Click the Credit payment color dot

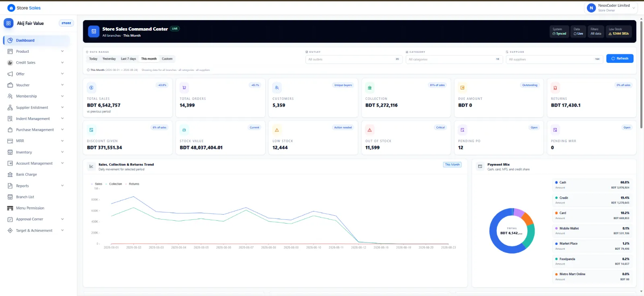coord(556,198)
